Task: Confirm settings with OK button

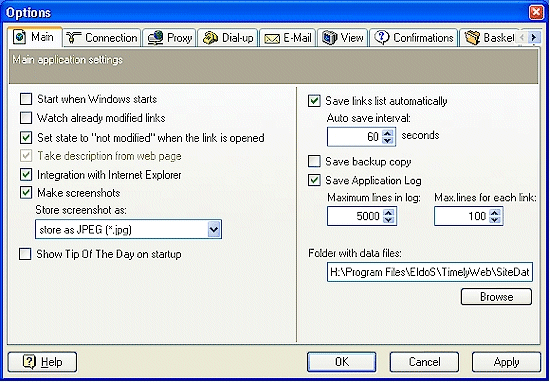Action: (x=342, y=362)
